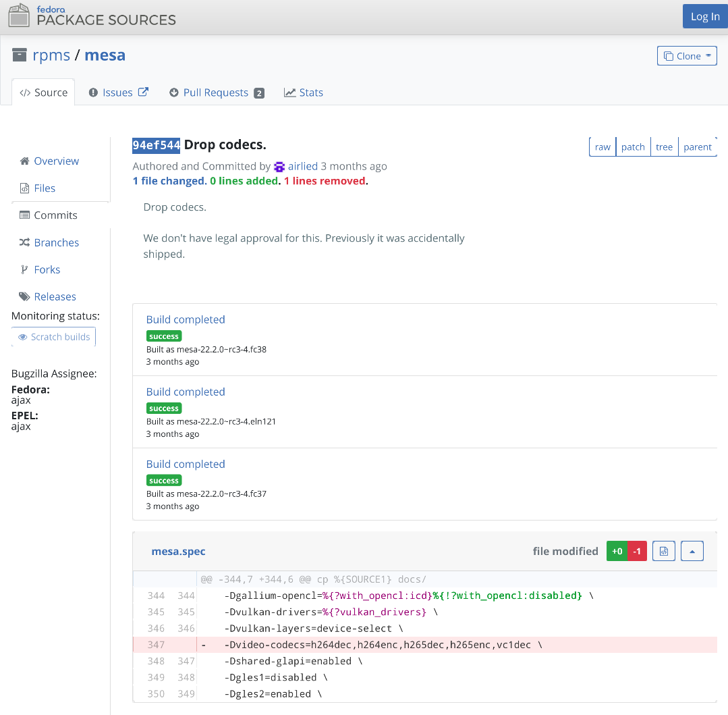The image size is (728, 715).
Task: Click the Scratch builds monitoring button
Action: tap(54, 337)
